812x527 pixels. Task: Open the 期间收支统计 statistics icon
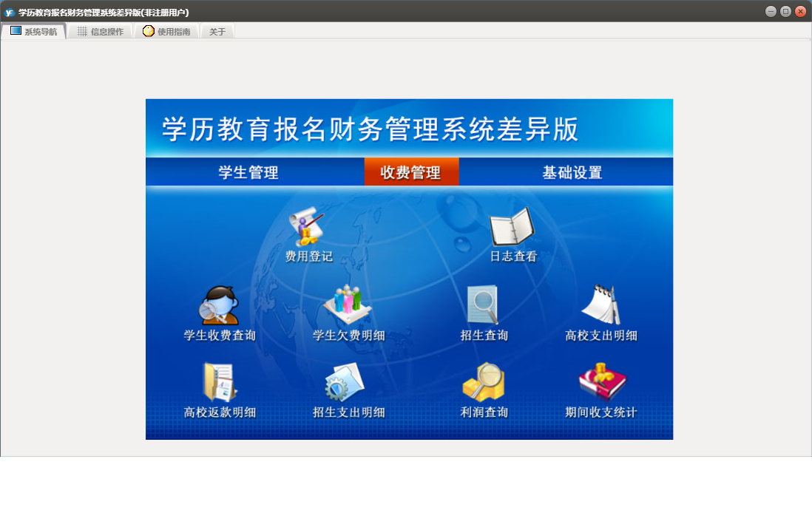tap(602, 382)
